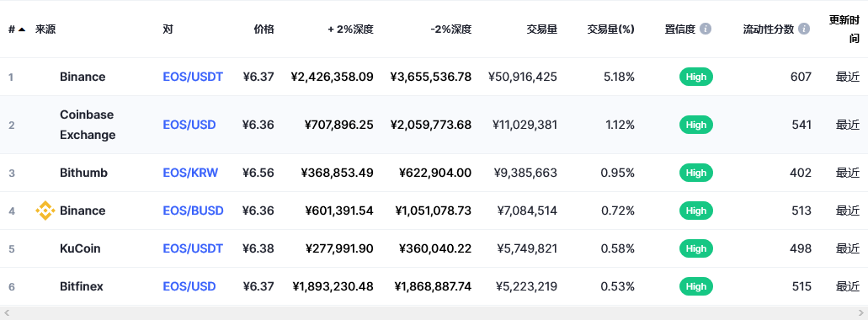Click the High badge in the KuCoin row
The height and width of the screenshot is (320, 868).
pyautogui.click(x=696, y=248)
